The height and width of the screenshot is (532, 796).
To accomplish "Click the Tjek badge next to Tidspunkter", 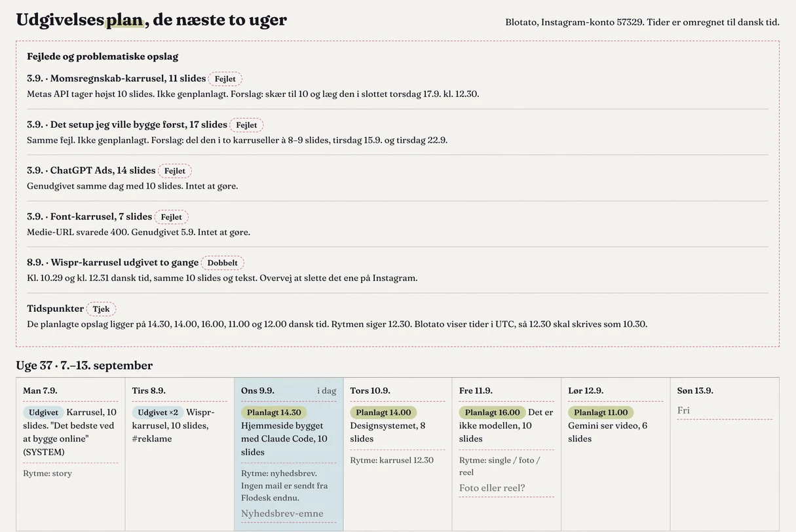I will tap(101, 309).
